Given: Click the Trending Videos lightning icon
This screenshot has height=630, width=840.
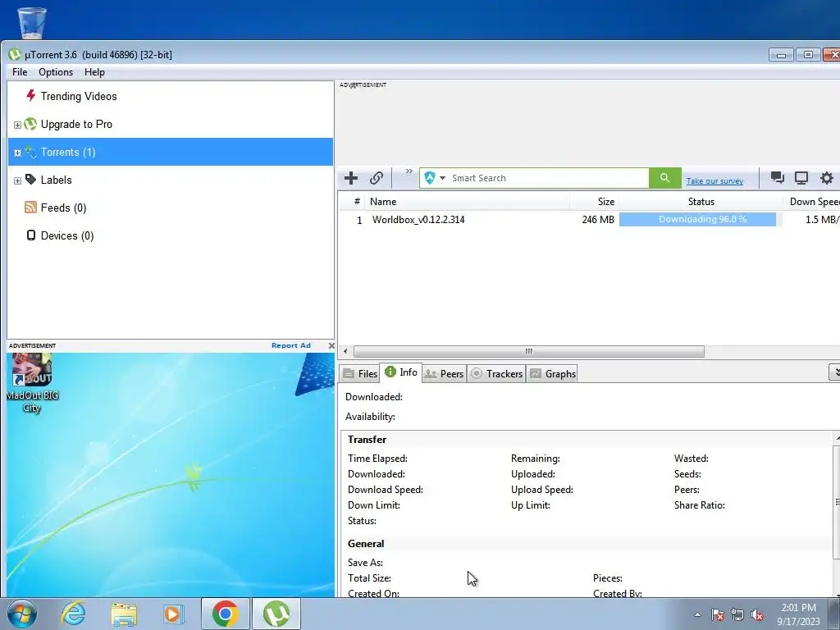Looking at the screenshot, I should pos(30,96).
